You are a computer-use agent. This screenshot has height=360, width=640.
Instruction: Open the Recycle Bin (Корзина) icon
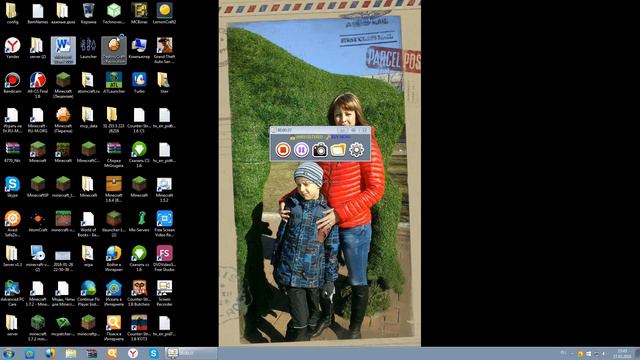tap(88, 13)
